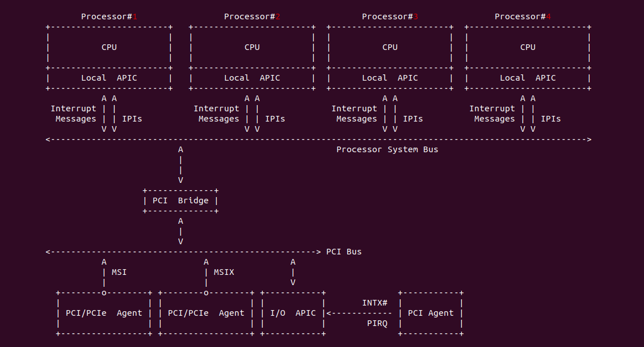Click the IPIs label below Processor#2
This screenshot has width=644, height=347.
coord(275,119)
